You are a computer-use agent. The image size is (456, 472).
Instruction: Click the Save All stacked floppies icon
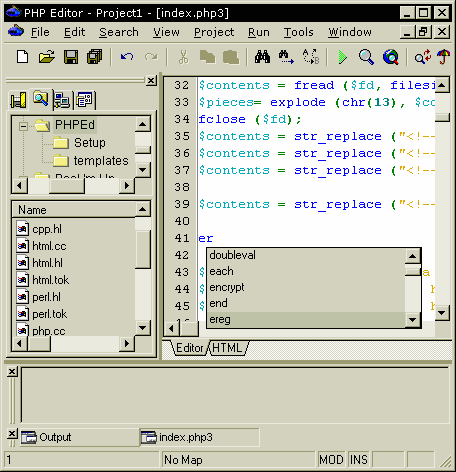coord(95,57)
